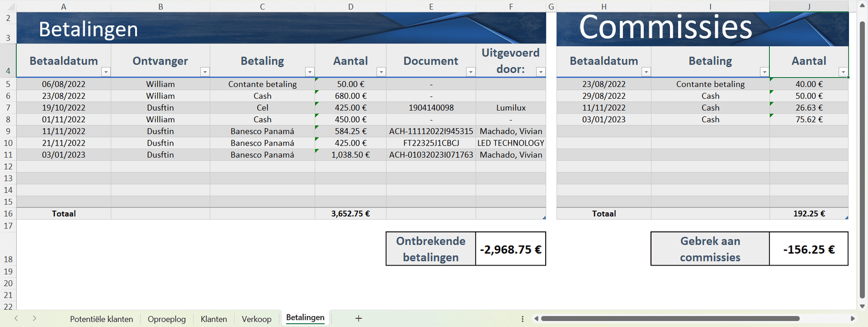The image size is (868, 327).
Task: Select cell with total 3,652.75 €
Action: click(x=350, y=213)
